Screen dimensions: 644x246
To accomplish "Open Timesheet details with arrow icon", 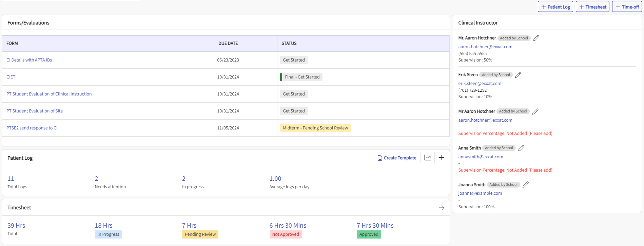I will pyautogui.click(x=441, y=208).
